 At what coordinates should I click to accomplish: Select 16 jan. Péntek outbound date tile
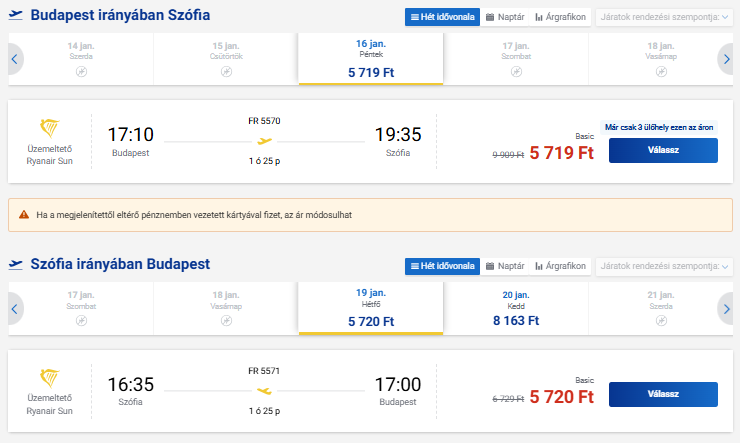370,60
